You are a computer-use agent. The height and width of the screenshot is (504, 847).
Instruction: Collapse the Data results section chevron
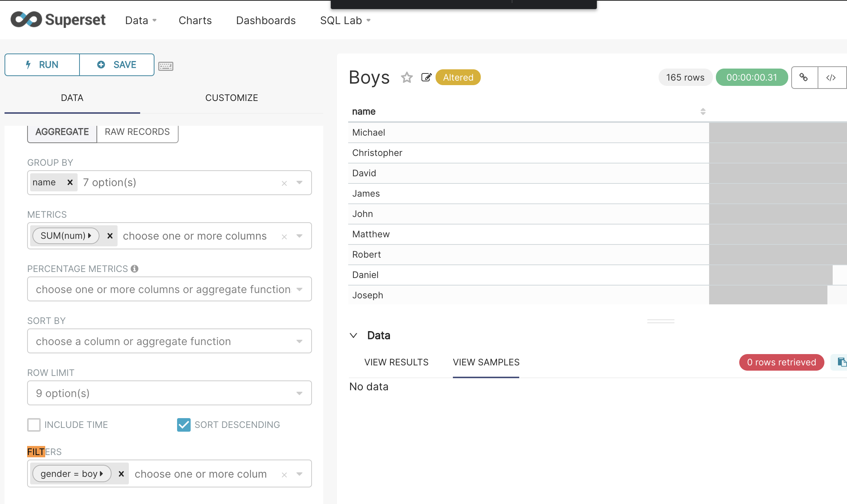(x=353, y=335)
